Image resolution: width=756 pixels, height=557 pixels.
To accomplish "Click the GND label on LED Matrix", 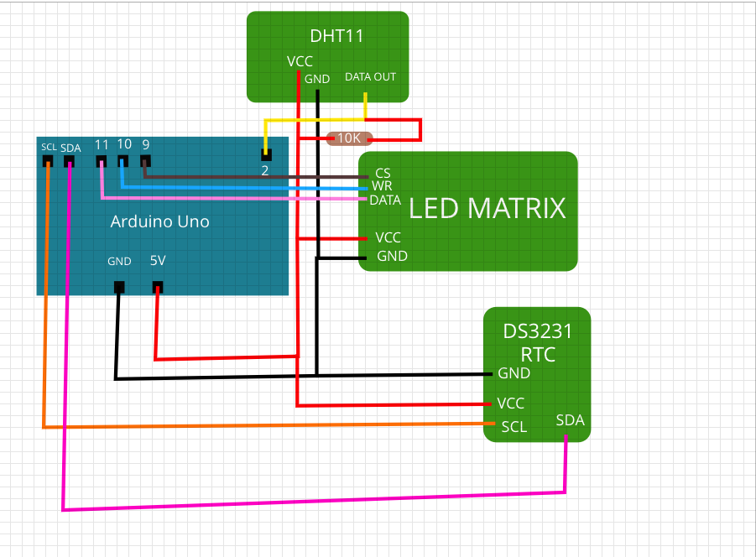I will pyautogui.click(x=392, y=257).
